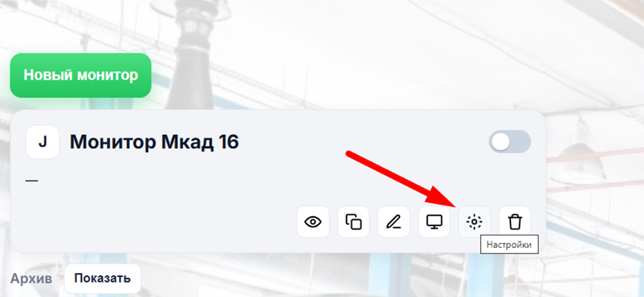Select the Монитор Мкад 16 card background
This screenshot has width=644, height=297.
pos(278,181)
